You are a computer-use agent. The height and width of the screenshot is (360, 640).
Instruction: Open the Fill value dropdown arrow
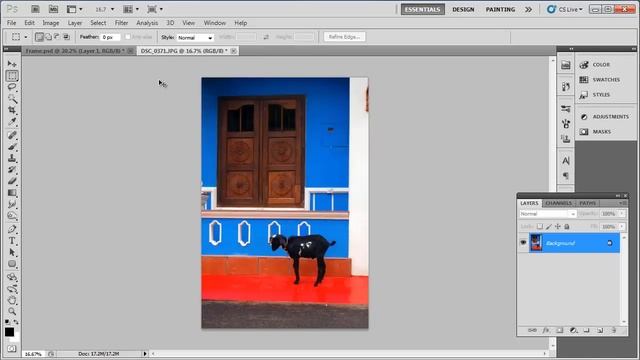tap(622, 227)
